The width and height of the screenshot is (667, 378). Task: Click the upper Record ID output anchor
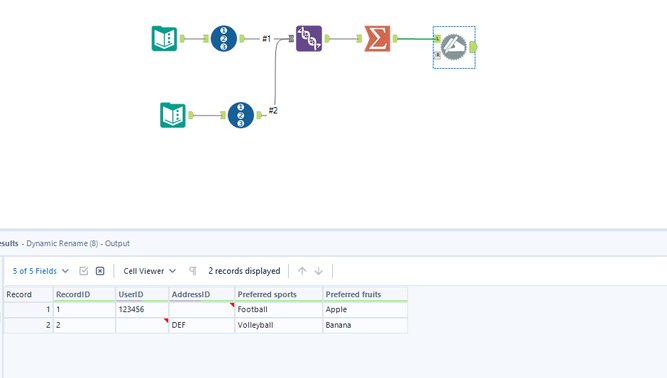pos(242,39)
